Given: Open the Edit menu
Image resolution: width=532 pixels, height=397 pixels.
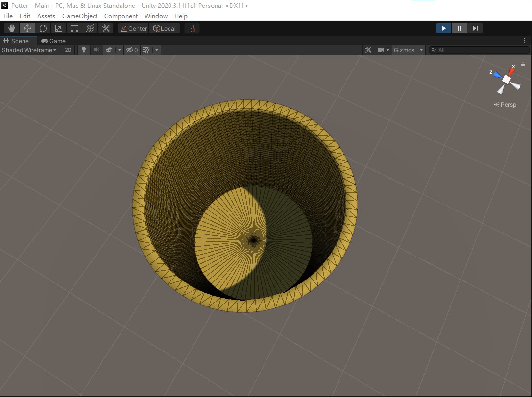Looking at the screenshot, I should (x=25, y=16).
